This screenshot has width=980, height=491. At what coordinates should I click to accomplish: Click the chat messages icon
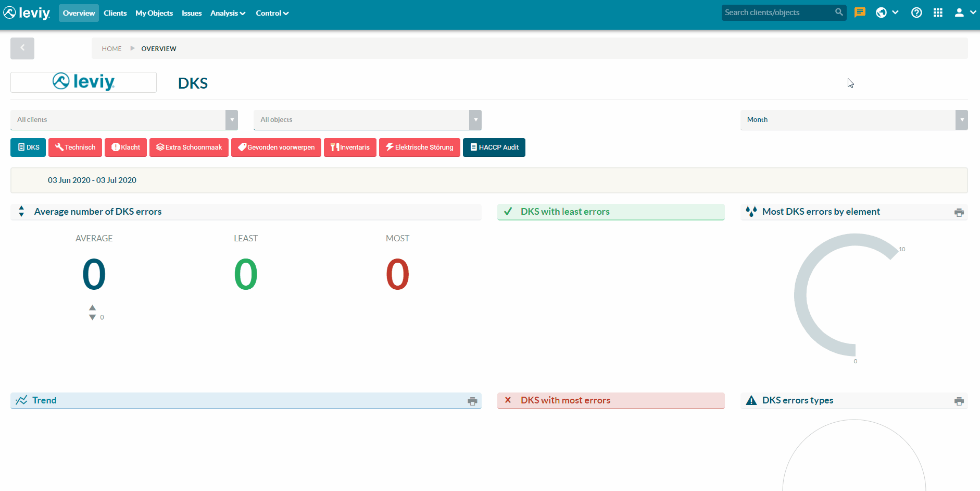pos(860,12)
